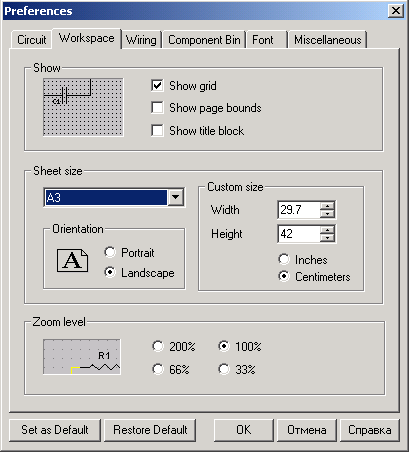This screenshot has width=409, height=453.
Task: Switch to the Miscellaneous tab
Action: pyautogui.click(x=328, y=40)
